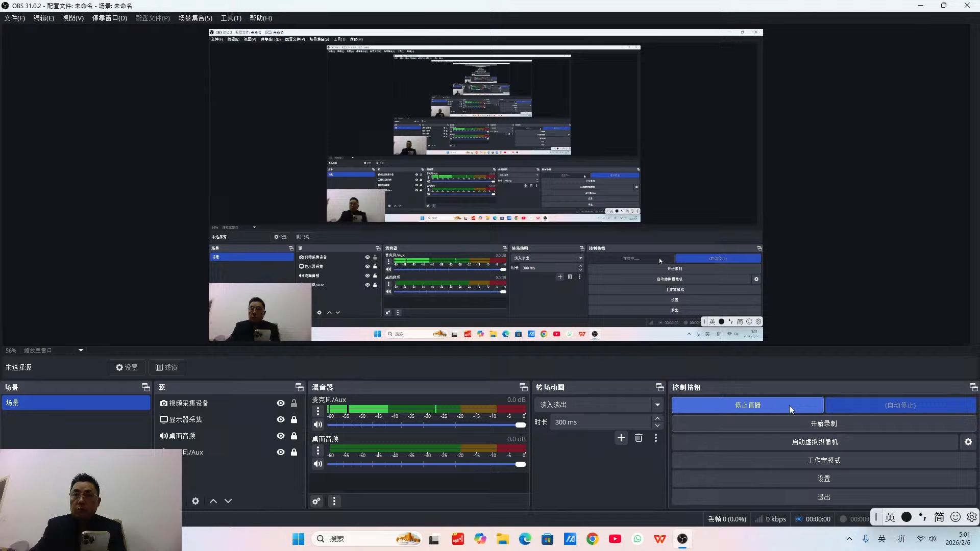This screenshot has width=980, height=551.
Task: Click the add transition plus icon
Action: 621,438
